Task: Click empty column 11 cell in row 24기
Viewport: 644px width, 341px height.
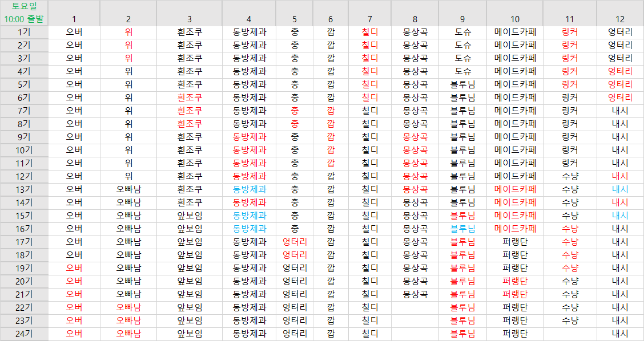Action: tap(570, 334)
